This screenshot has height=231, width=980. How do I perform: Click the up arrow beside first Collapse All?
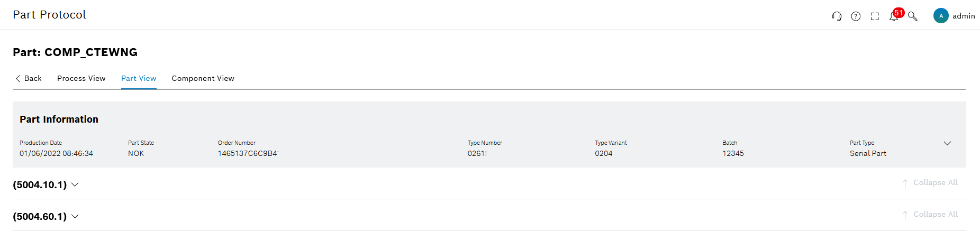[905, 183]
